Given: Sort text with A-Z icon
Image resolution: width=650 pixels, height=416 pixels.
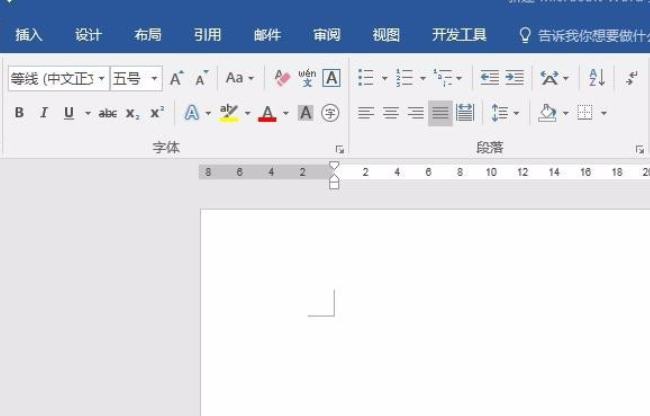Looking at the screenshot, I should [x=597, y=77].
